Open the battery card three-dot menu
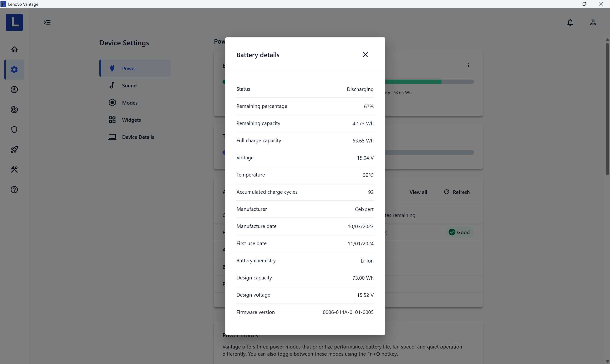This screenshot has height=364, width=610. tap(468, 65)
